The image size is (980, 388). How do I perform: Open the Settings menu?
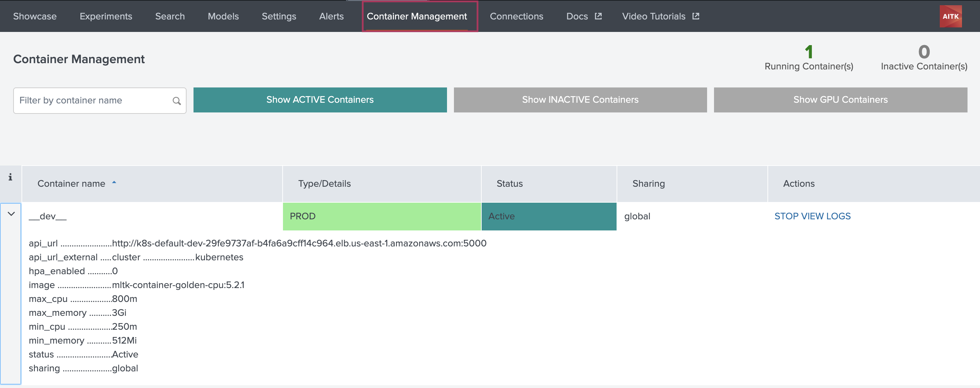(279, 16)
